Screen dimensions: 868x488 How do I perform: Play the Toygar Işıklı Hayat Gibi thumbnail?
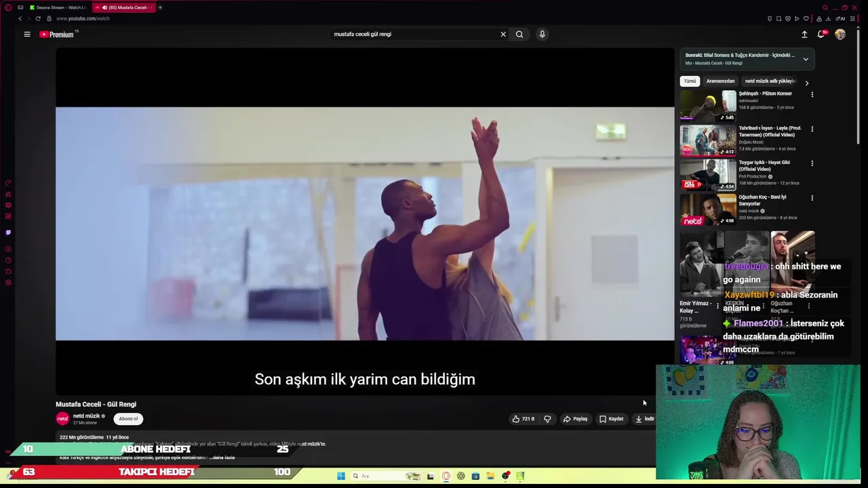[x=708, y=175]
